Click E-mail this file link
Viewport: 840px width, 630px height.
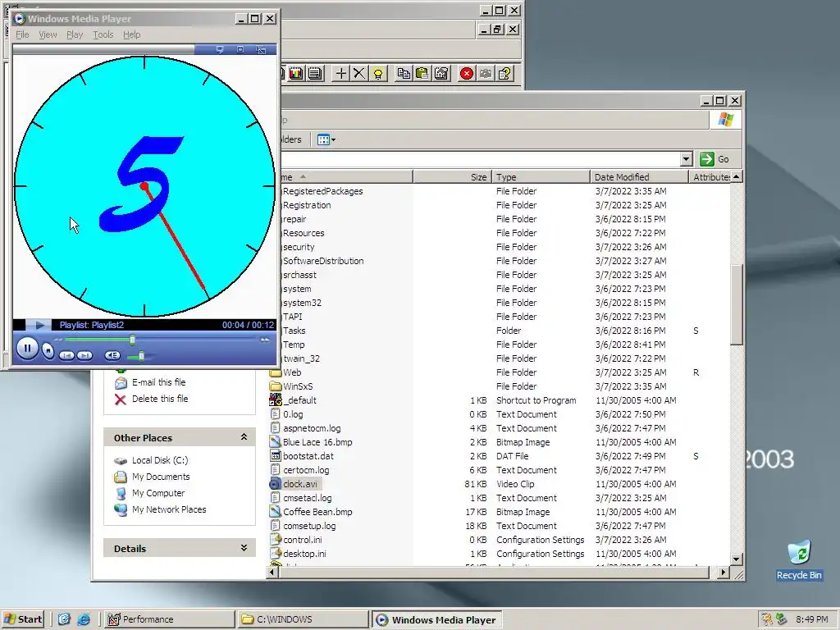click(x=158, y=382)
